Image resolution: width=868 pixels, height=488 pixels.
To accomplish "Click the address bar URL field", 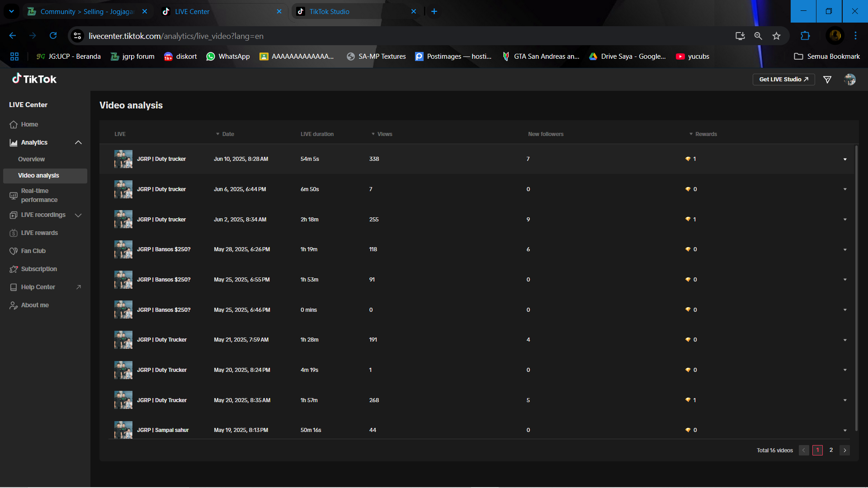I will coord(407,36).
